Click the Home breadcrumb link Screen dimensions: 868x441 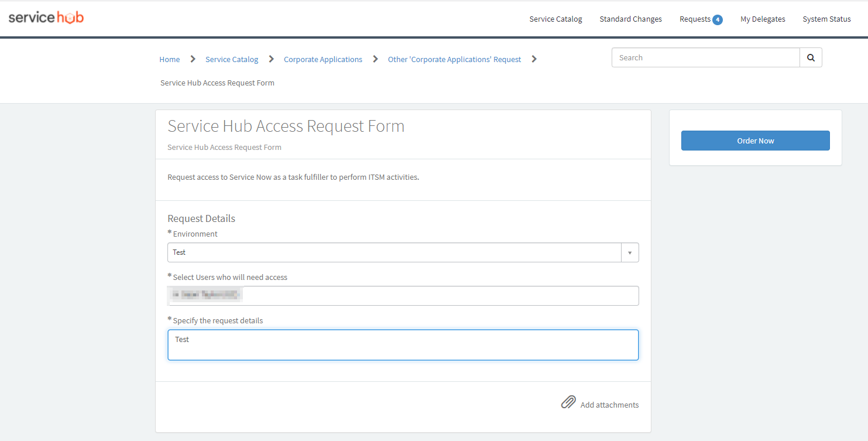[170, 59]
